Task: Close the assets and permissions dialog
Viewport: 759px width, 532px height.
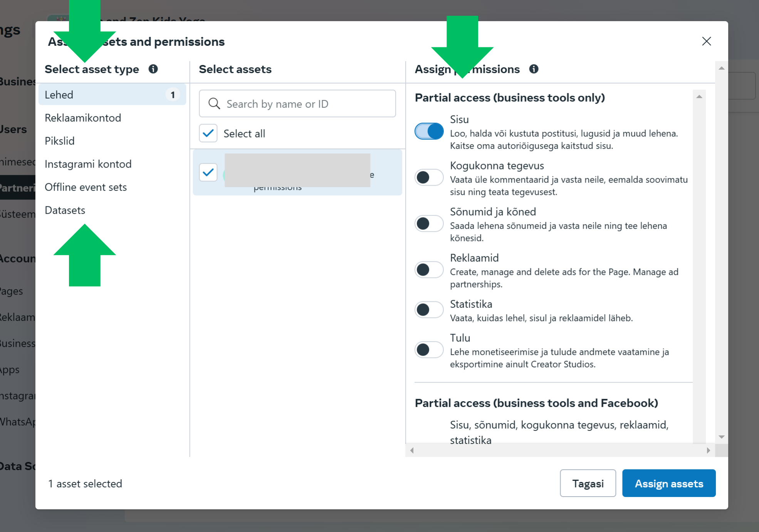Action: [706, 41]
